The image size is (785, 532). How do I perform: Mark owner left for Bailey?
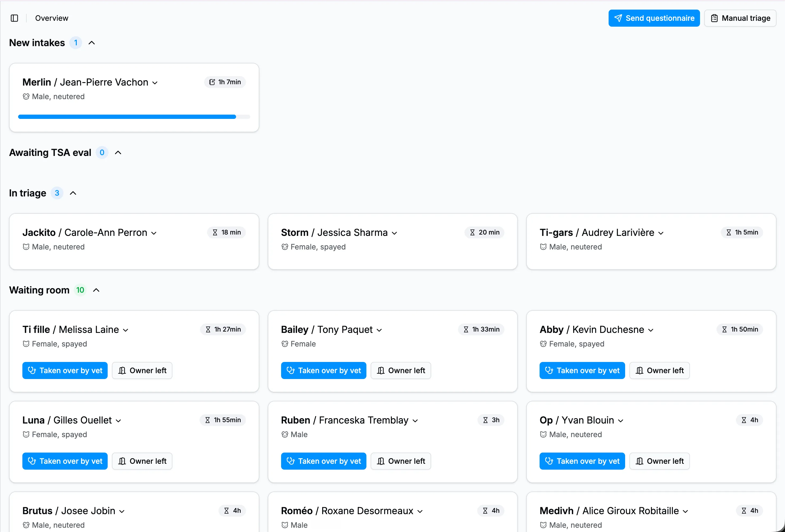coord(401,370)
